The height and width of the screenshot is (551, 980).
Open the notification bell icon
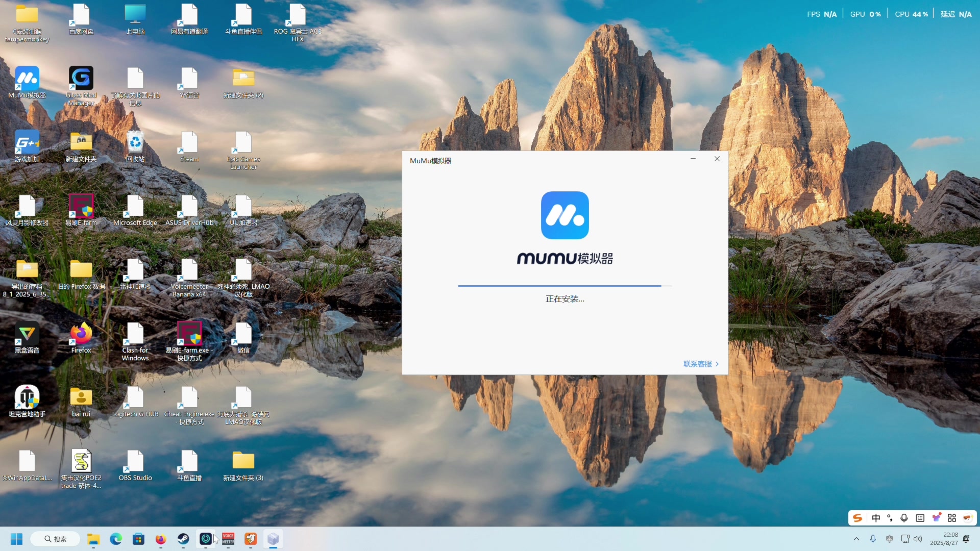(966, 539)
